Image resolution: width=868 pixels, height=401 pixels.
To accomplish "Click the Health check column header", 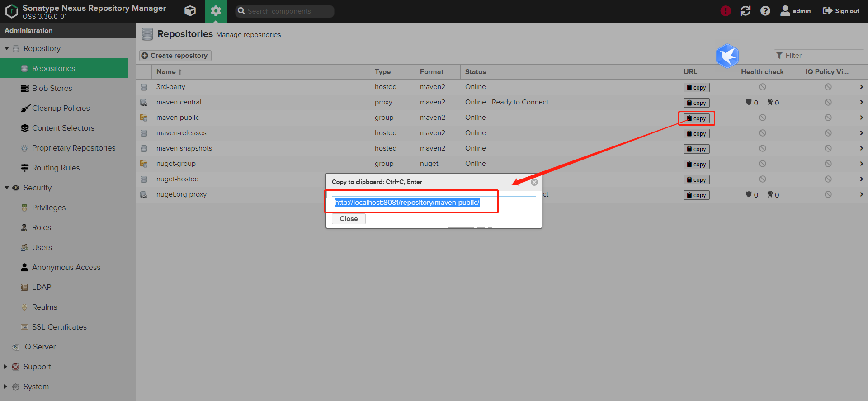I will pos(762,72).
